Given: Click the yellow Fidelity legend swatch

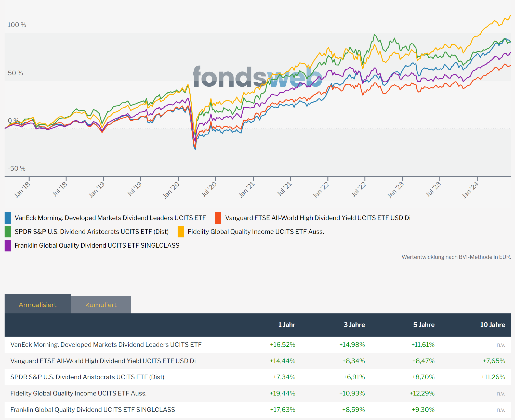Looking at the screenshot, I should [181, 232].
